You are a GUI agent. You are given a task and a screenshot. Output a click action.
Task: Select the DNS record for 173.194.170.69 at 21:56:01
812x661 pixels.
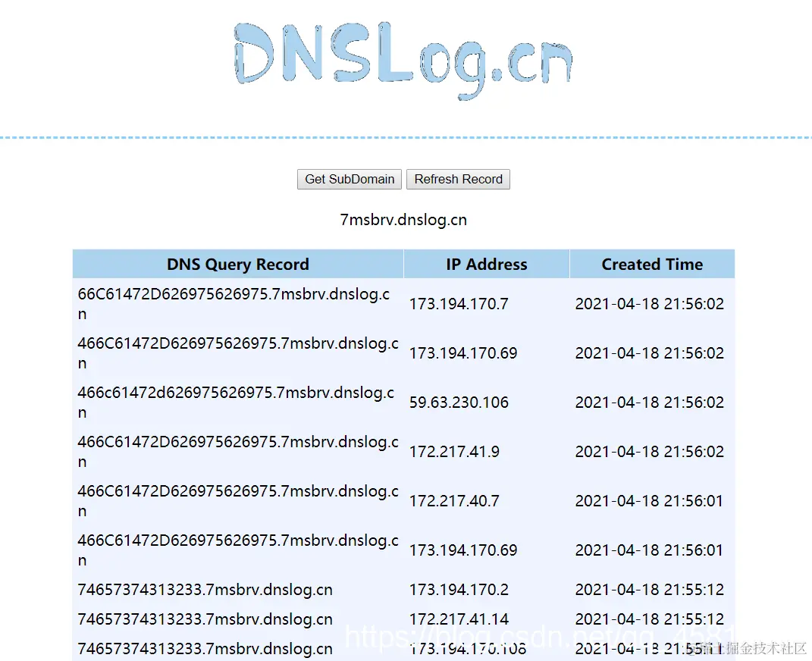238,550
